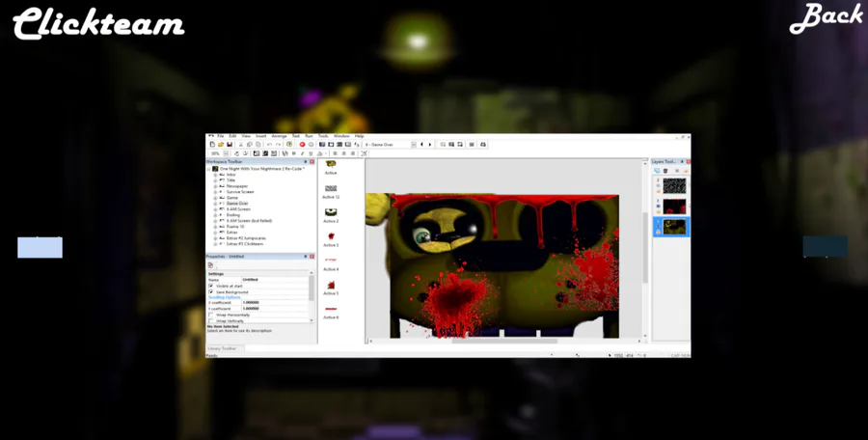Expand the Extras #2 Jumpscares node
This screenshot has width=868, height=440.
point(215,238)
